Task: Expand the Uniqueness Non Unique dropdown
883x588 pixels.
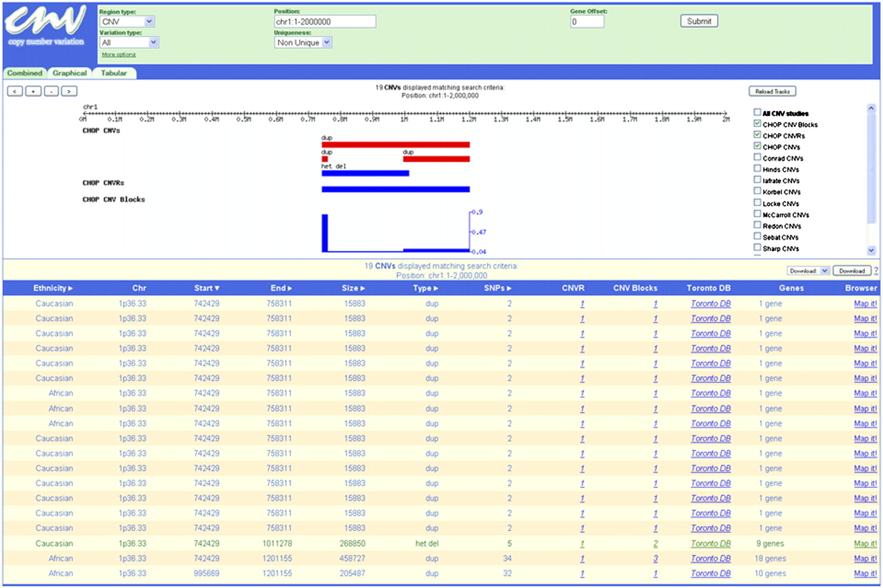Action: pos(304,43)
